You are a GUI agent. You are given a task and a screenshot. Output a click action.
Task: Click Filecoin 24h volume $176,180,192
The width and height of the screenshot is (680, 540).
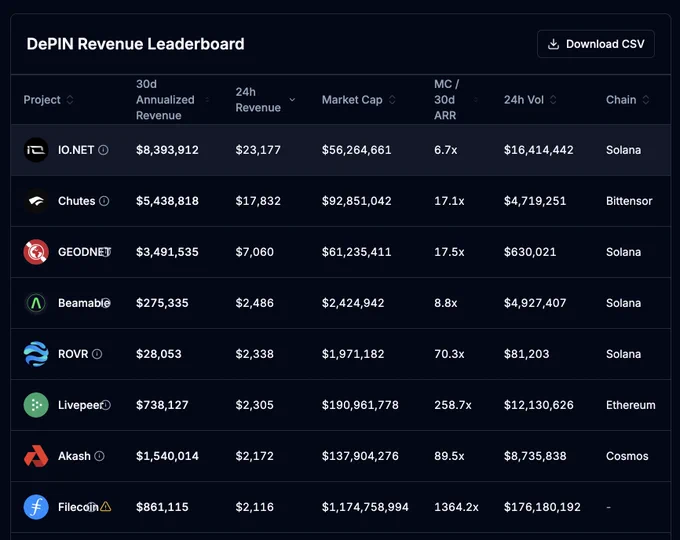point(542,507)
